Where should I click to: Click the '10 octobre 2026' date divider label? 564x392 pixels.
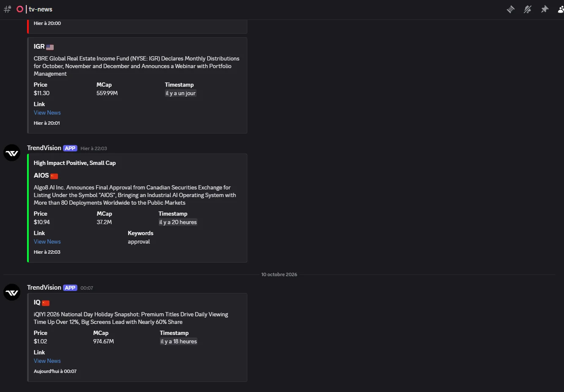[279, 274]
